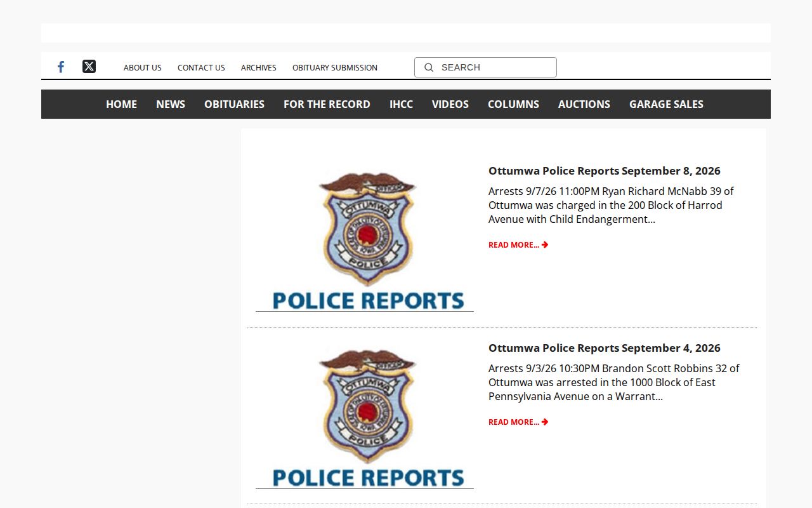Open Ottumwa Police Reports September 8, 2026 headline
Viewport: 812px width, 508px height.
[x=605, y=171]
